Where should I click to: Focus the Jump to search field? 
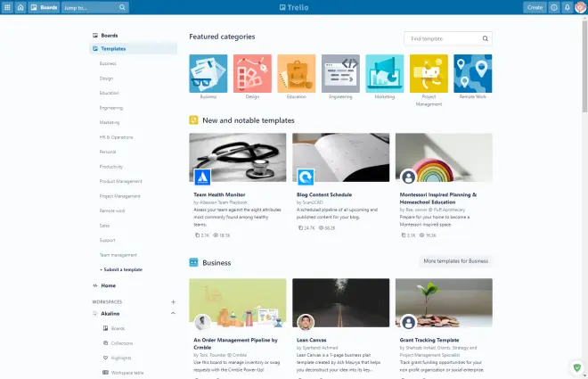click(95, 7)
